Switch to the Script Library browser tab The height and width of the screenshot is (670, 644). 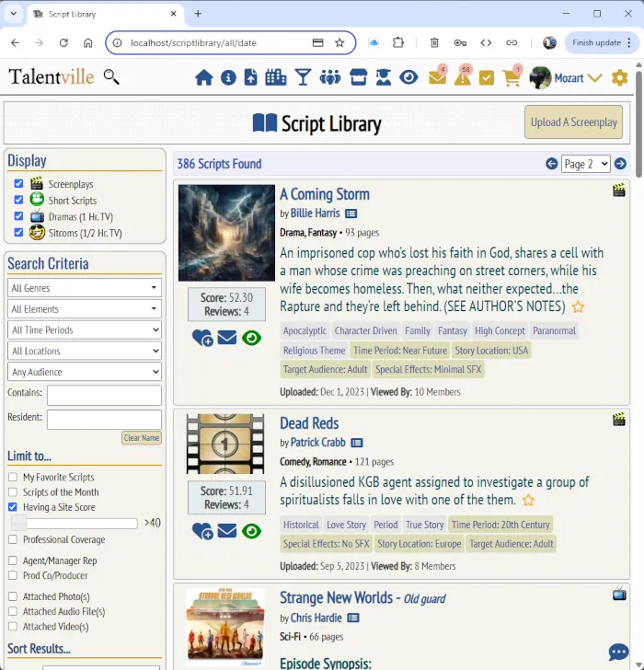(101, 15)
